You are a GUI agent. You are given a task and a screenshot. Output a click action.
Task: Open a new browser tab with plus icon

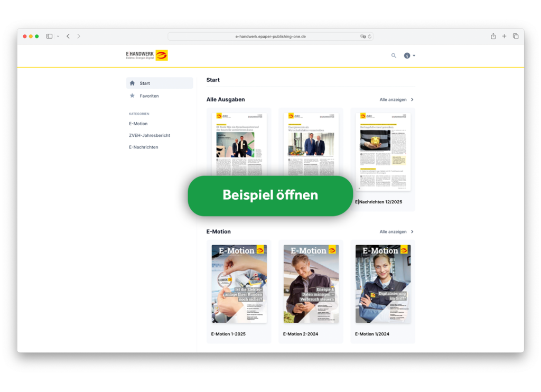(504, 36)
